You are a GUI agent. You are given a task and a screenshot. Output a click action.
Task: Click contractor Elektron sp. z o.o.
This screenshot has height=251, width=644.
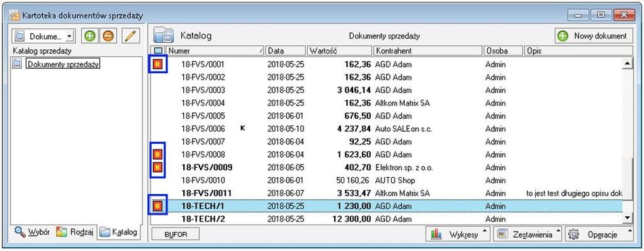click(x=404, y=168)
